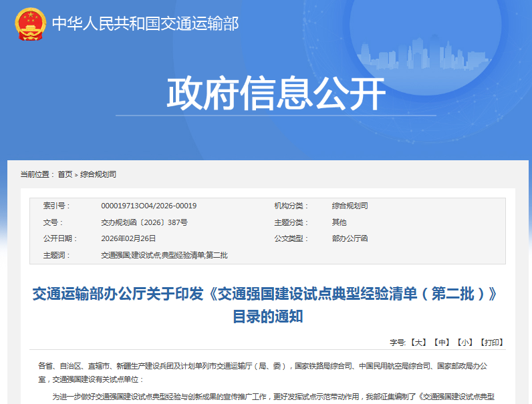Set font size to 小
Image resolution: width=532 pixels, height=404 pixels.
pyautogui.click(x=464, y=343)
